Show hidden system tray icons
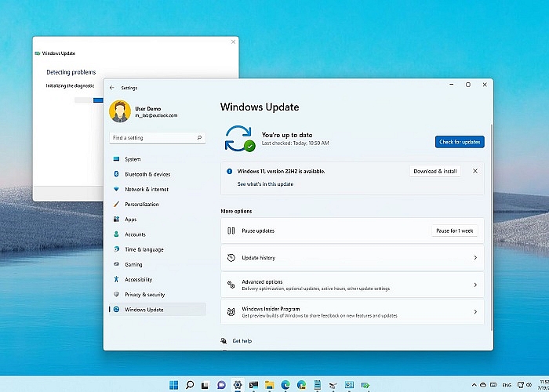 (474, 385)
